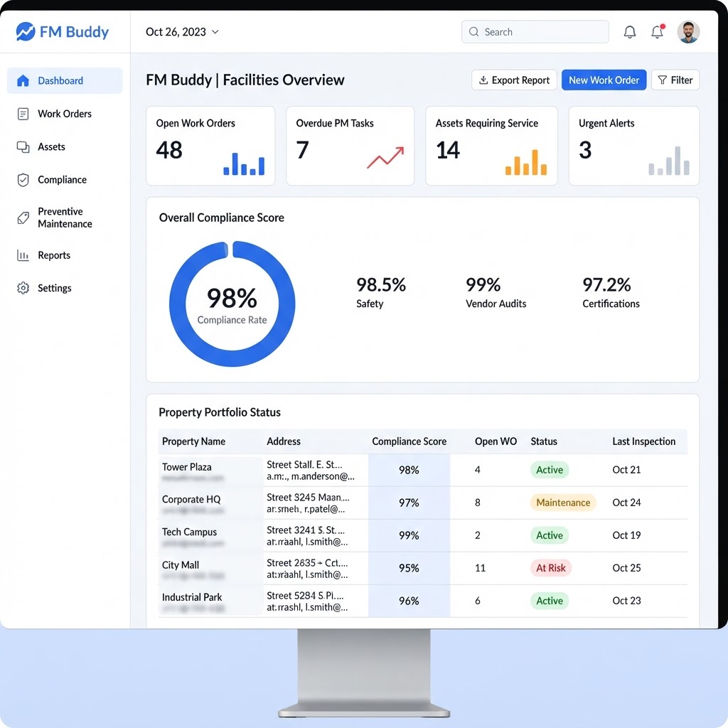Screen dimensions: 728x728
Task: Click the search magnifier icon
Action: click(473, 31)
